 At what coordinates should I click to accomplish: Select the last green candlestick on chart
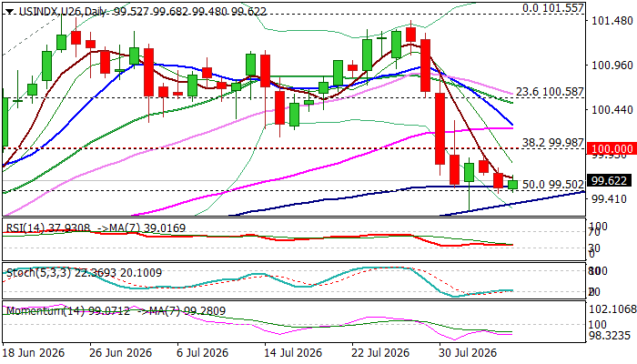(513, 185)
